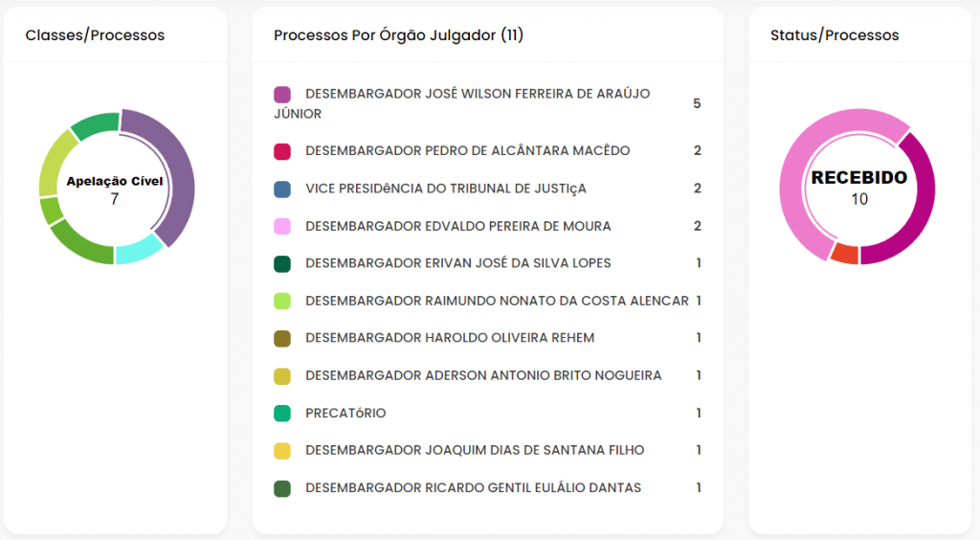The width and height of the screenshot is (980, 540).
Task: Select the lime swatch for Raimundo Nonato
Action: [282, 301]
